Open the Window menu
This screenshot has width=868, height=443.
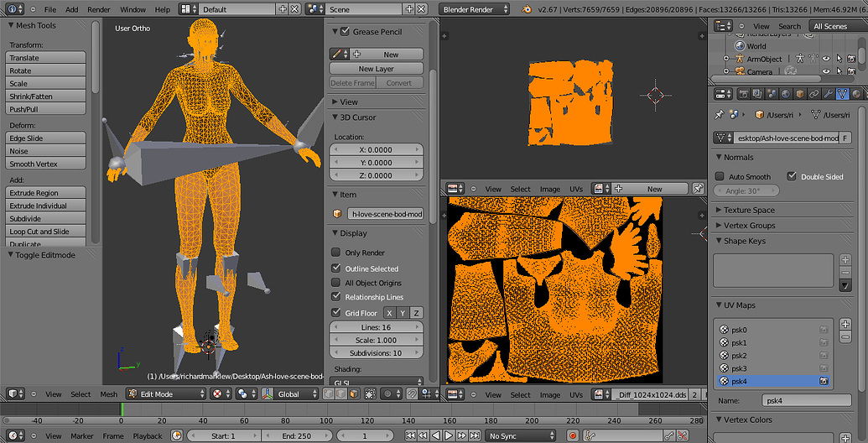pyautogui.click(x=133, y=9)
